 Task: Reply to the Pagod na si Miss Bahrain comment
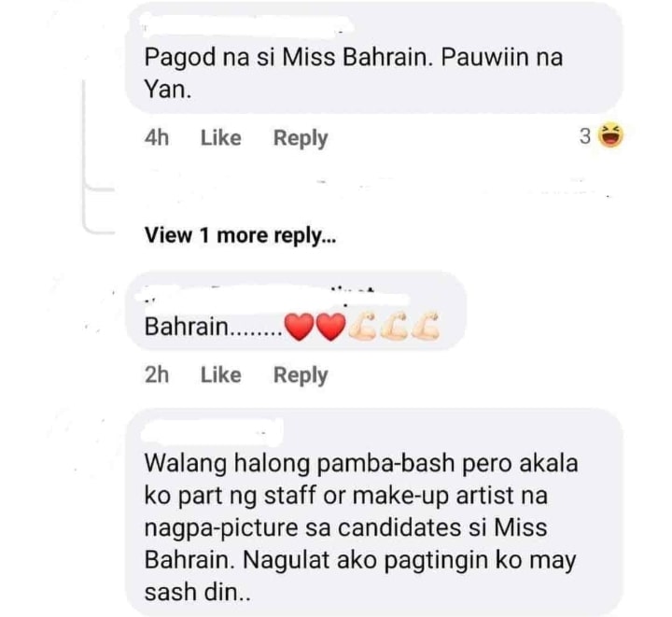coord(301,139)
